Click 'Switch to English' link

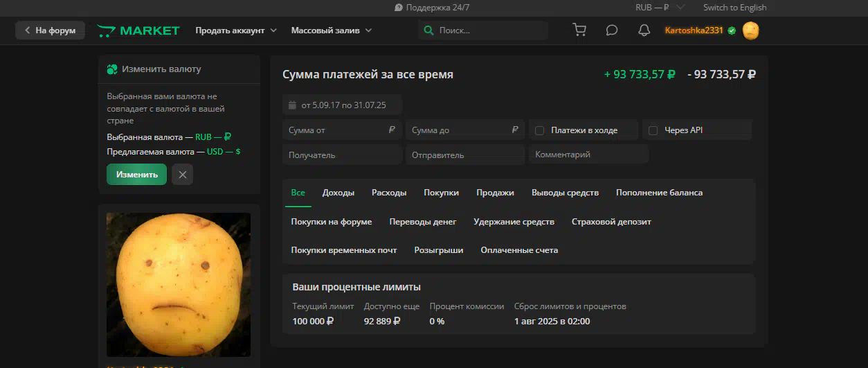[x=734, y=8]
